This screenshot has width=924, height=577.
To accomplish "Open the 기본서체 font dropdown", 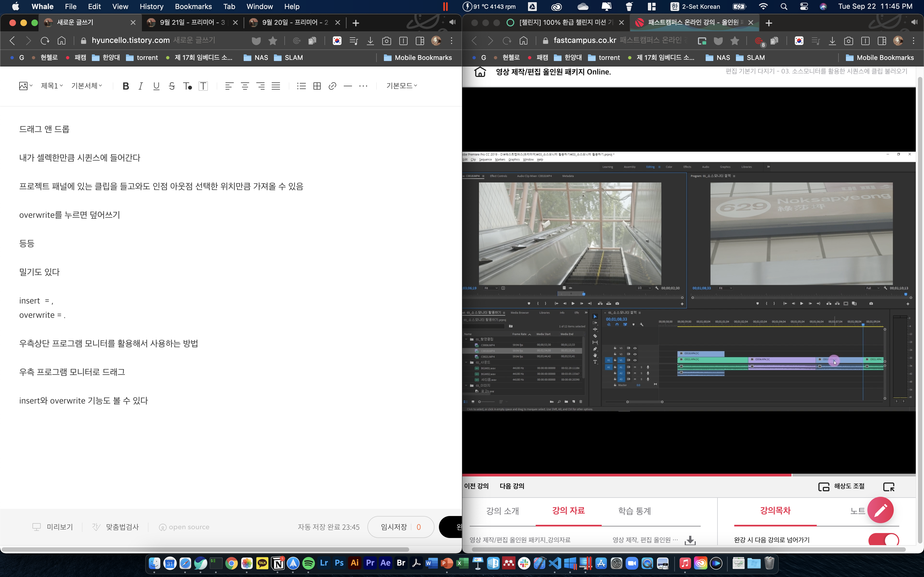I will point(87,86).
